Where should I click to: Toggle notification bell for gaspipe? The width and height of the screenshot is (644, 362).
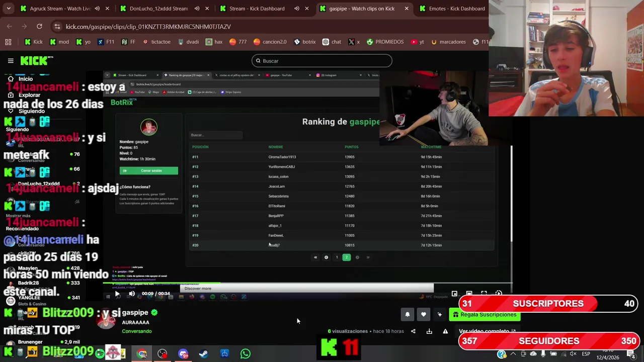408,315
